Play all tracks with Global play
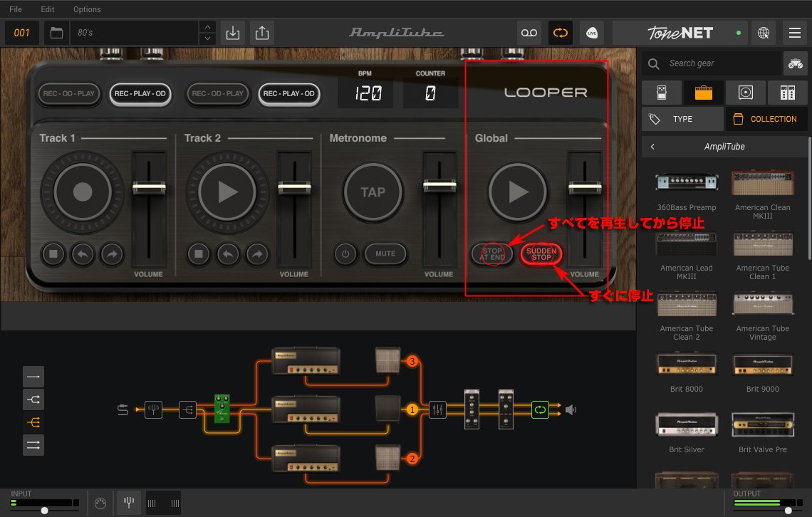The height and width of the screenshot is (517, 812). tap(518, 192)
